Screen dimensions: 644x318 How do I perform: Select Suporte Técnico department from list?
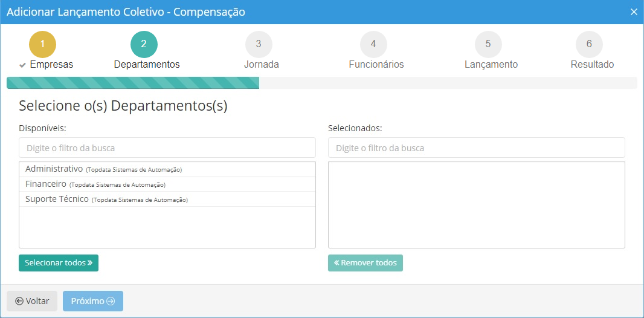click(x=57, y=199)
